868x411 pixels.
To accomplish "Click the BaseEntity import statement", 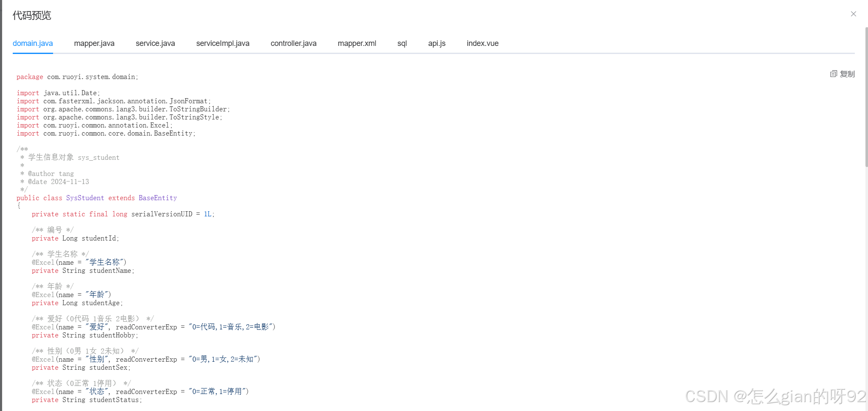I will (x=106, y=133).
